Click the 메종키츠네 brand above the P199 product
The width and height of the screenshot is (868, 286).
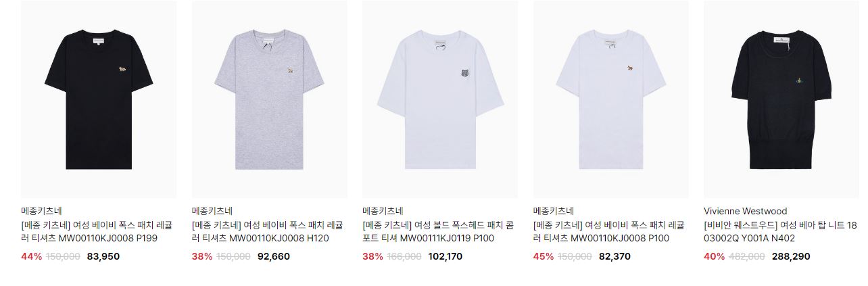tap(42, 211)
